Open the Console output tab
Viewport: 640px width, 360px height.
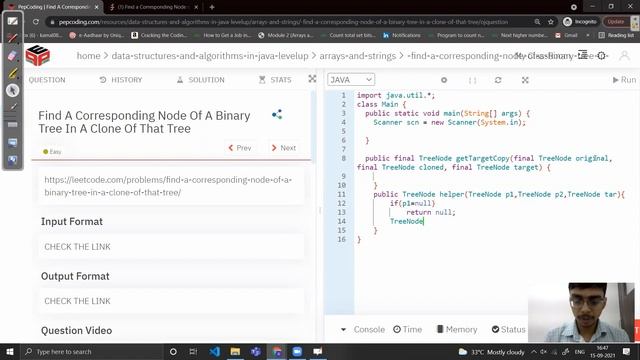[369, 329]
